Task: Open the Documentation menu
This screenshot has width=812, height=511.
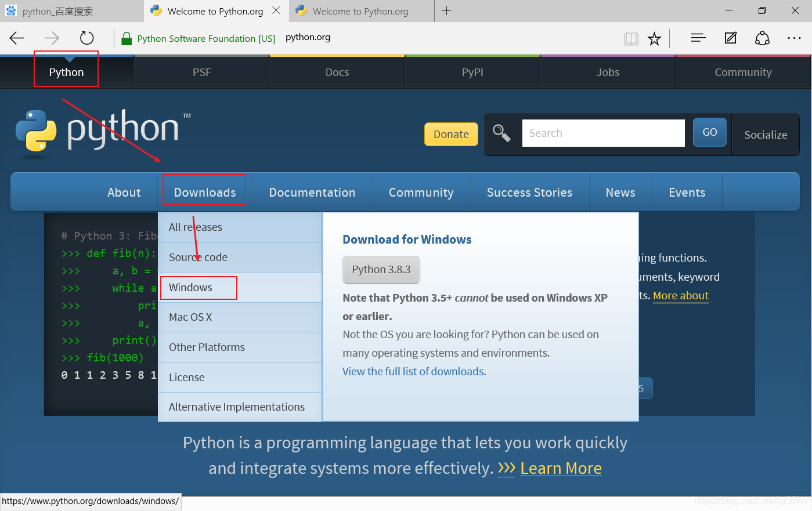Action: tap(312, 193)
